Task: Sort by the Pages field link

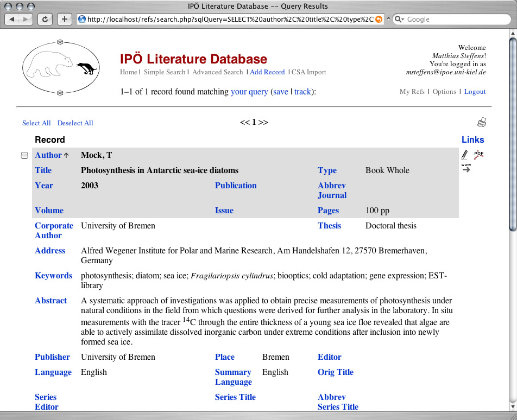Action: (328, 211)
